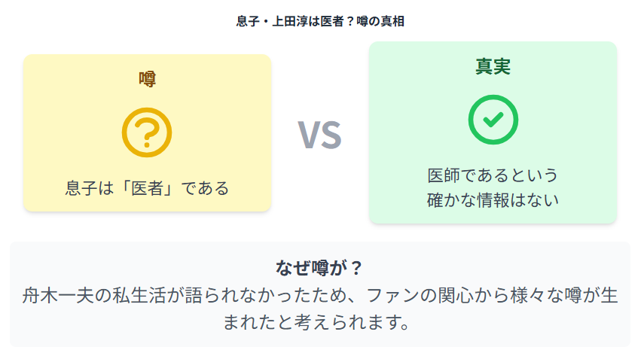Click the line 確かな情報はない
Image resolution: width=644 pixels, height=353 pixels.
493,200
